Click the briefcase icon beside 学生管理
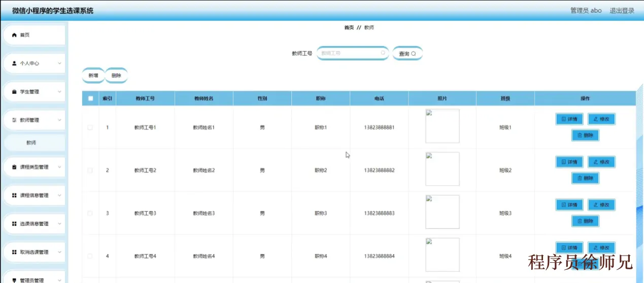The height and width of the screenshot is (283, 644). click(x=14, y=92)
